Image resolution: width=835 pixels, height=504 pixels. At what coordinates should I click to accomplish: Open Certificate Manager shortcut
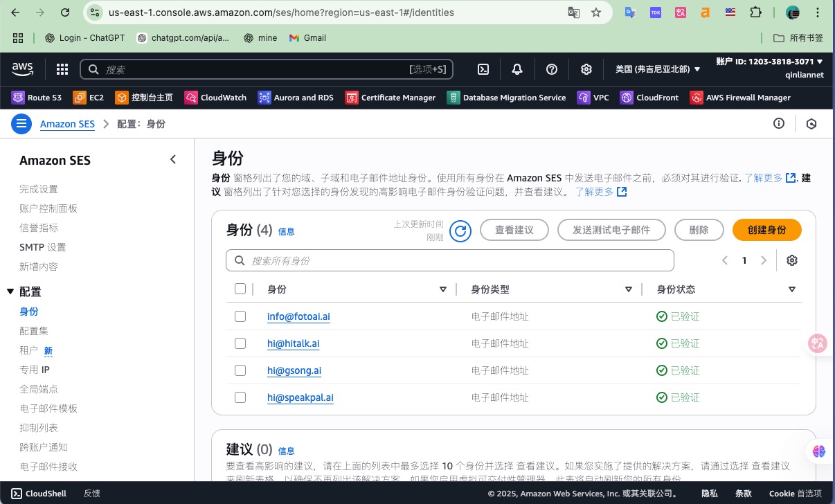pyautogui.click(x=390, y=98)
